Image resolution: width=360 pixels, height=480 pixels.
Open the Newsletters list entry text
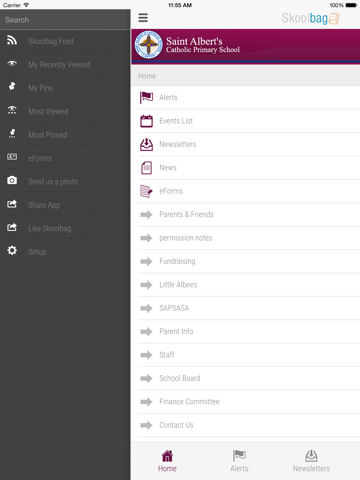pos(178,144)
